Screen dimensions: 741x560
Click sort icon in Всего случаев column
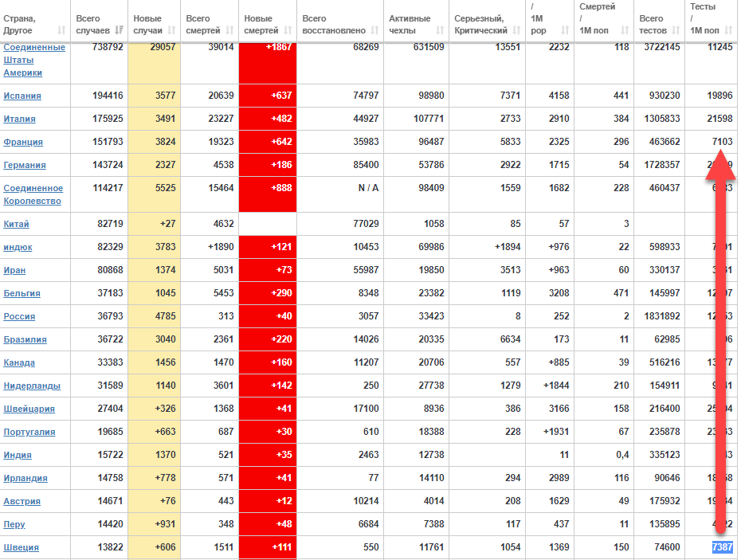tap(120, 30)
